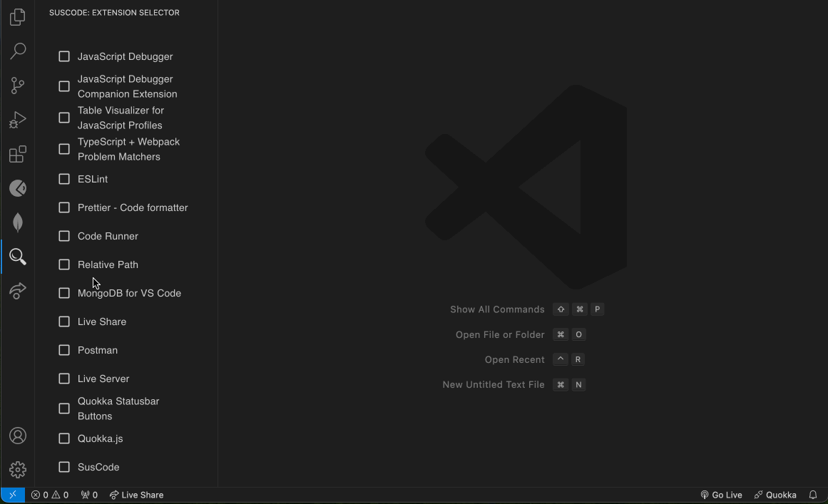Open the Manage gear icon
Viewport: 828px width, 504px height.
click(17, 470)
